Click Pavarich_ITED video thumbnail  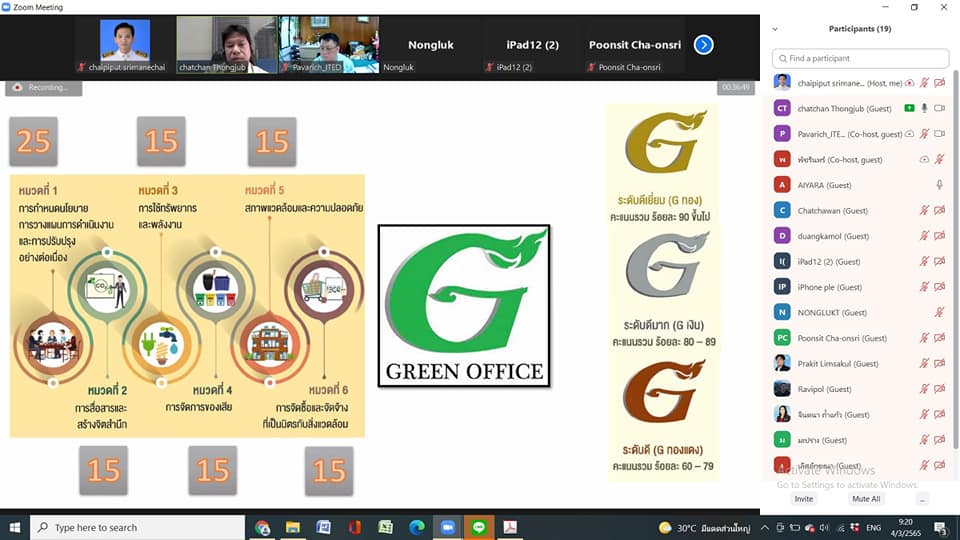tap(329, 45)
